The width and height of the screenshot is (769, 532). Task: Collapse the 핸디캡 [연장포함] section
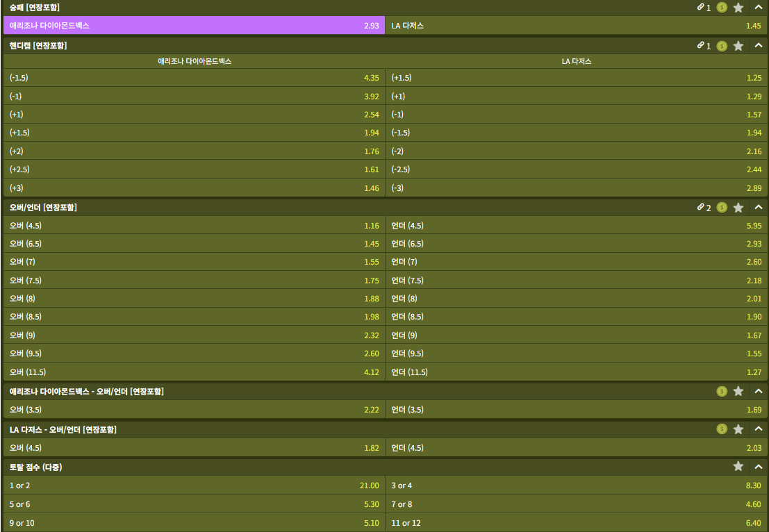(x=758, y=46)
